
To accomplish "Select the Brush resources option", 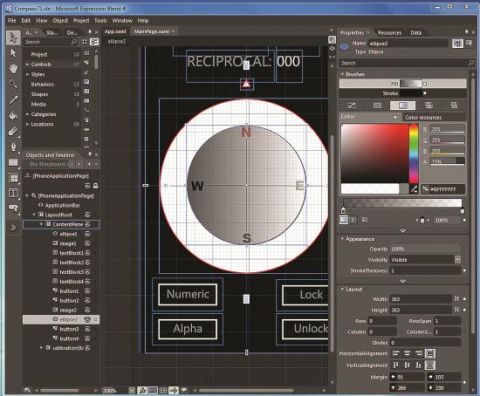I will pyautogui.click(x=454, y=106).
